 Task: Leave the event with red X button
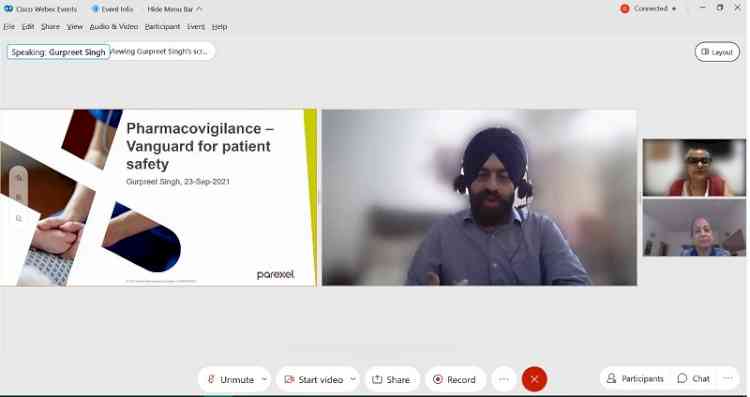(x=534, y=379)
